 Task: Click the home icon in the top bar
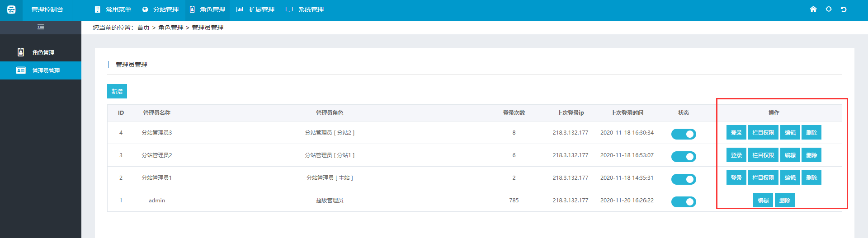813,9
